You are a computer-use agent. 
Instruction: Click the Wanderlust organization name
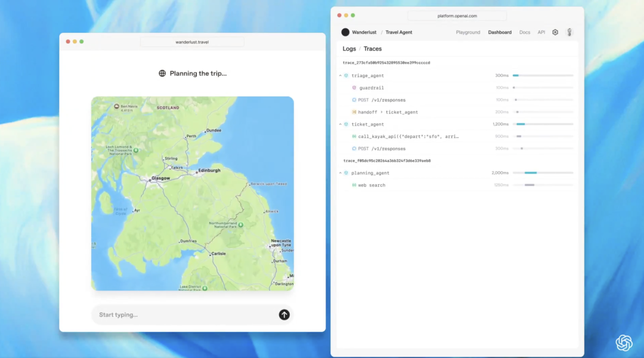(x=364, y=32)
